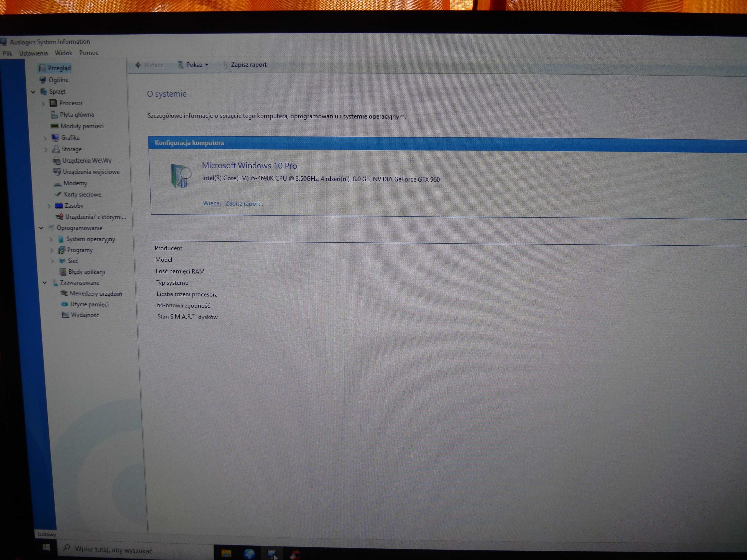Expand the Grafika tree node

click(x=45, y=138)
